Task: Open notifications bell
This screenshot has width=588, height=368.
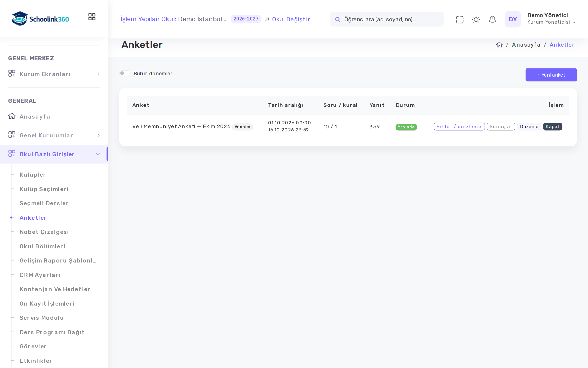Action: tap(492, 19)
